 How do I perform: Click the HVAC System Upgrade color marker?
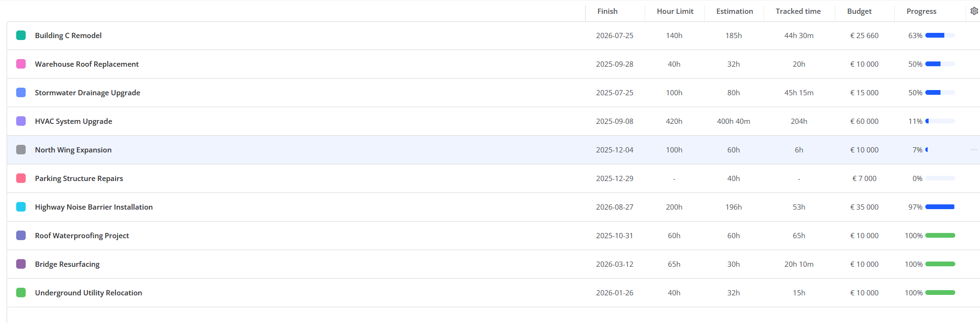(x=21, y=121)
